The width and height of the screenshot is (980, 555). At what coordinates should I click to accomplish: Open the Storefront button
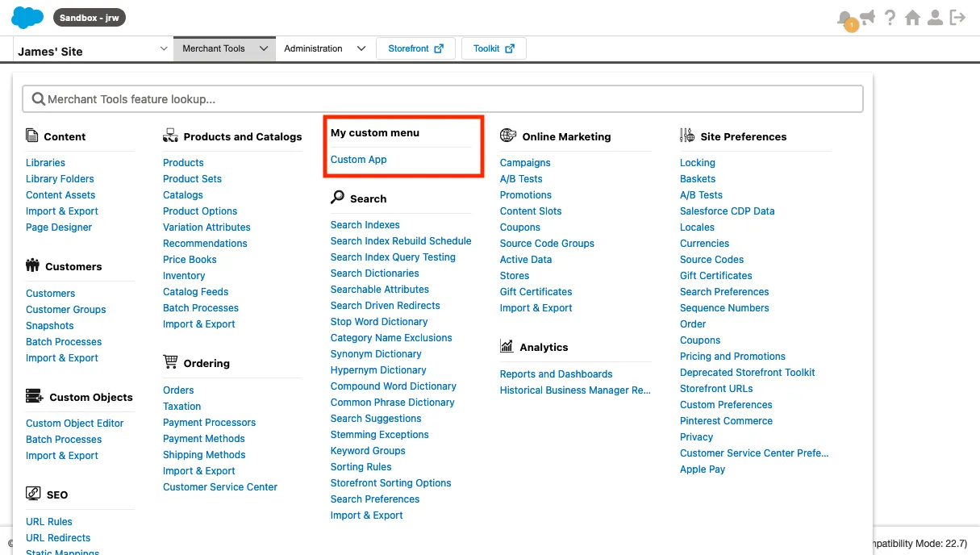[x=415, y=48]
